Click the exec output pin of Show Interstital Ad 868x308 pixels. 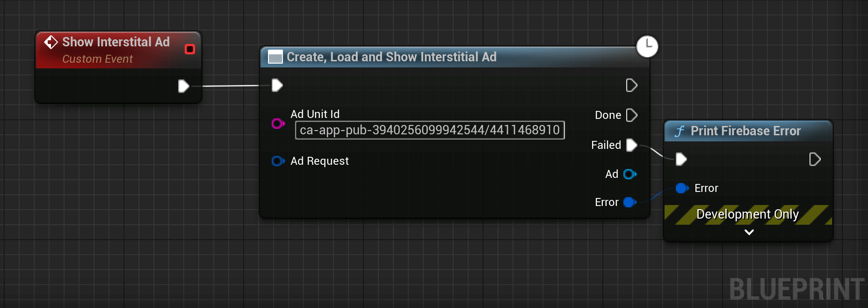tap(184, 86)
